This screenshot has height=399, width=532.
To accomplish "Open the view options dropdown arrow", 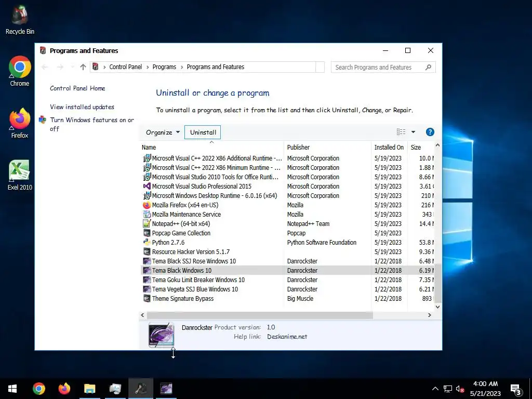I will point(413,132).
